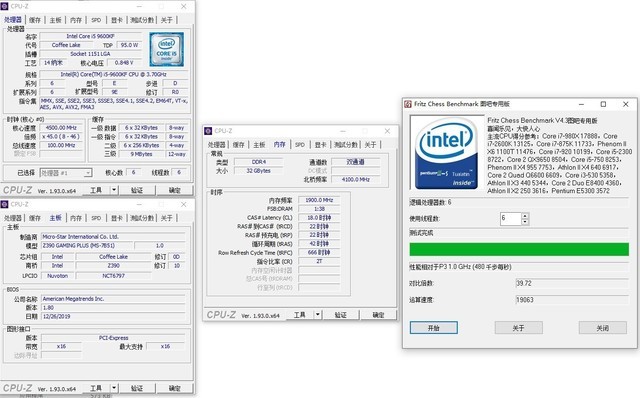Minimize the Fritz Chess Benchmark window
The width and height of the screenshot is (640, 398).
tap(581, 104)
